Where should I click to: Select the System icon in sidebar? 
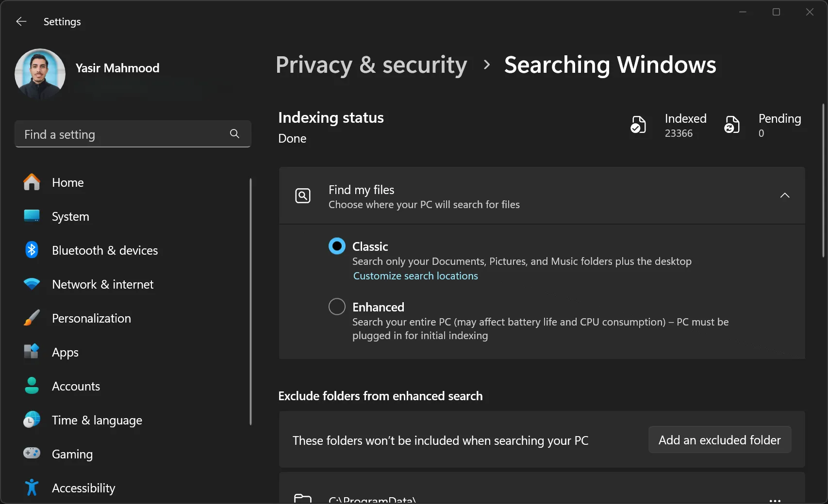(x=31, y=216)
